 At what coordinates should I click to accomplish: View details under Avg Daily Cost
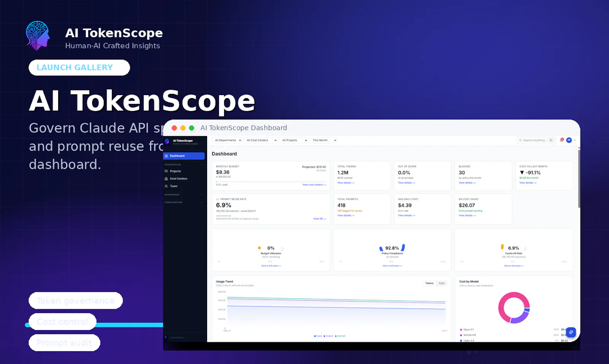pyautogui.click(x=407, y=216)
